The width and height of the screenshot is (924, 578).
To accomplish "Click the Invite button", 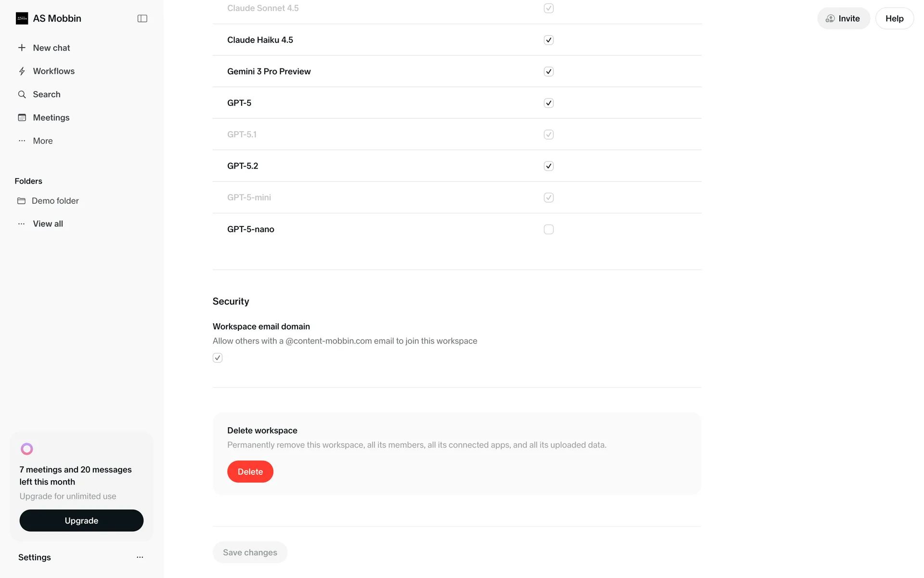I will pyautogui.click(x=843, y=18).
